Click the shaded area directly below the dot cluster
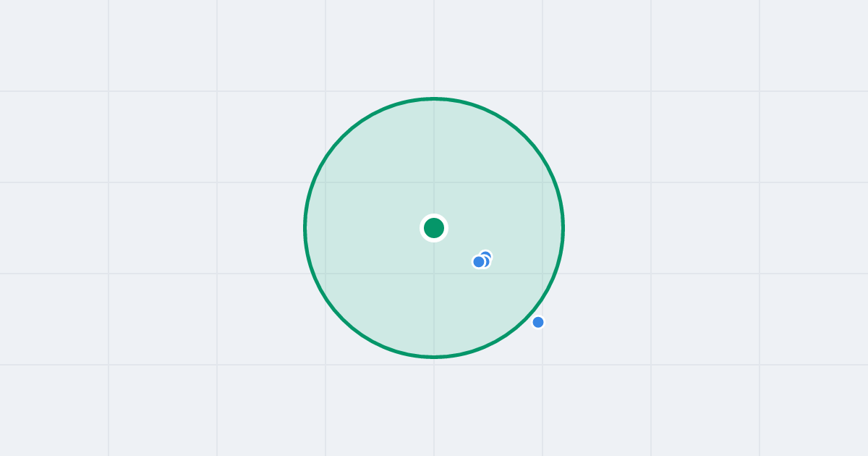 (x=481, y=304)
